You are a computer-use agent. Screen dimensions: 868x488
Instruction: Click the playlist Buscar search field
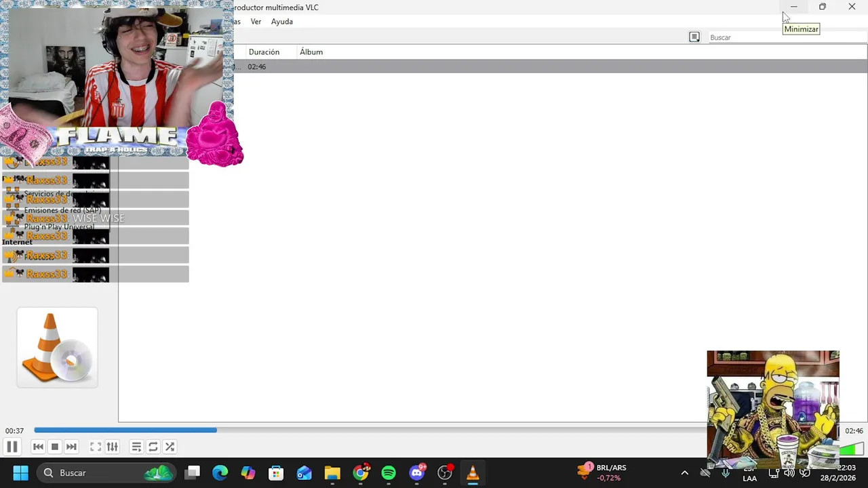coord(787,37)
